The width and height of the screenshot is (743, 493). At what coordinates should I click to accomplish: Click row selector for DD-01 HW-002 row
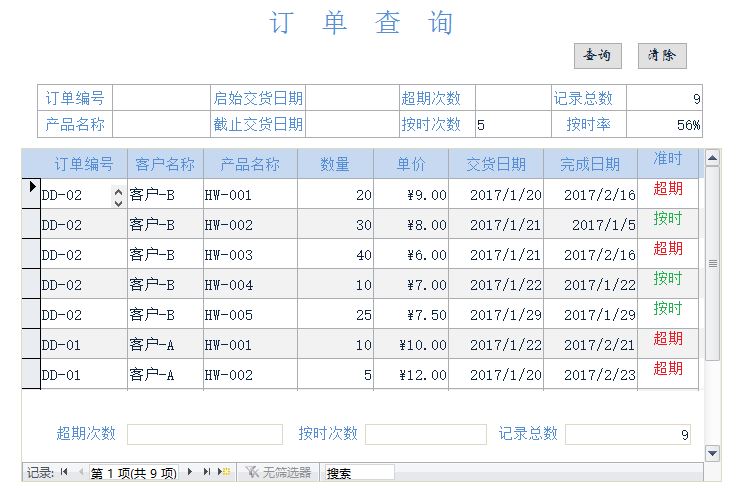[x=31, y=375]
